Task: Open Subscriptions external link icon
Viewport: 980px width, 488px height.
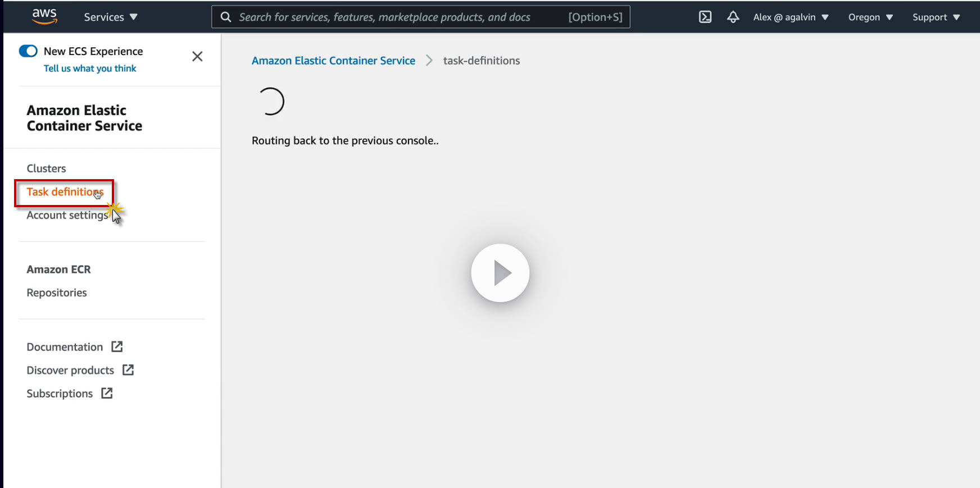Action: tap(107, 393)
